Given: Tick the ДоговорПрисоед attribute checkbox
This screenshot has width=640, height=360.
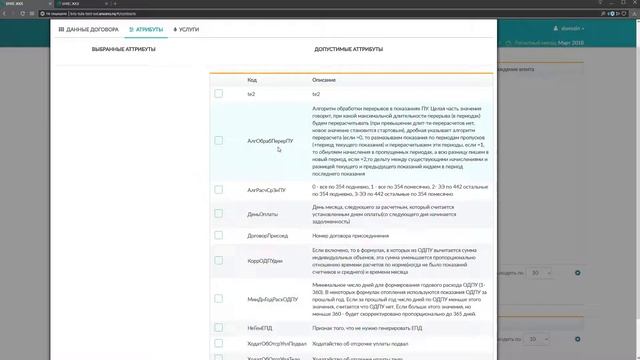Looking at the screenshot, I should tap(219, 235).
